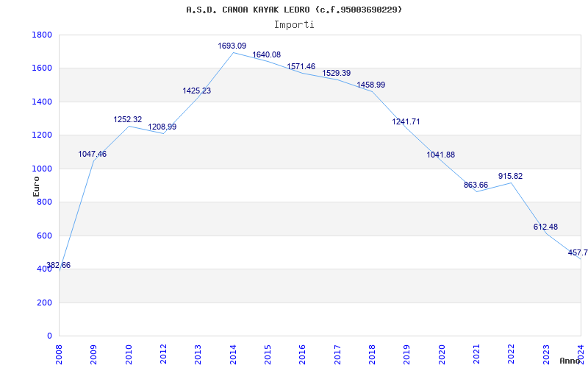The height and width of the screenshot is (368, 588).
Task: Select the data label 612.48
Action: coord(545,227)
